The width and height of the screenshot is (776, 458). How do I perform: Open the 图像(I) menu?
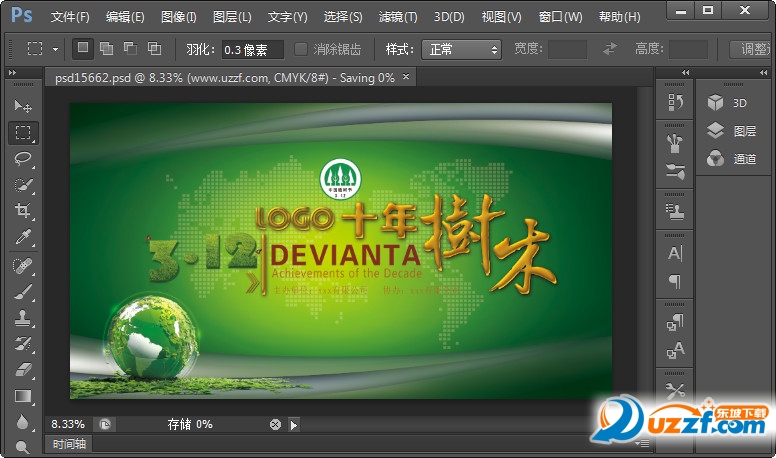click(x=178, y=17)
